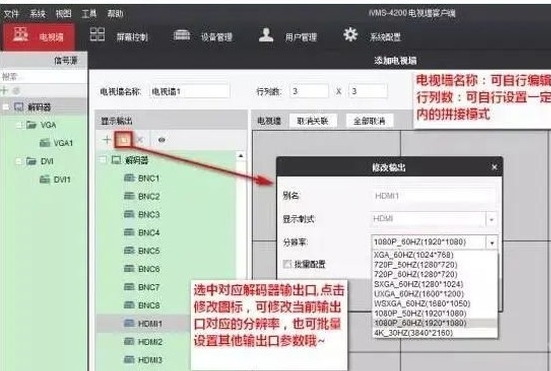Click the plus icon under 显示输出
551x371 pixels.
106,140
